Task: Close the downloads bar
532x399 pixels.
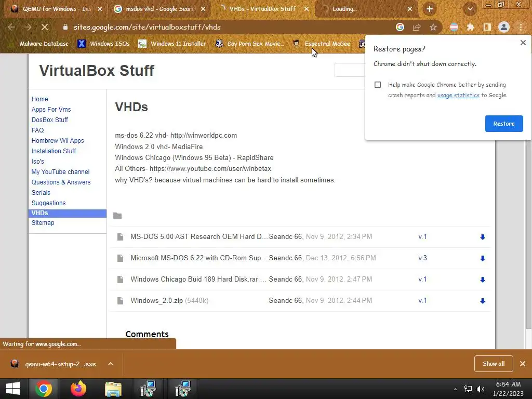Action: (523, 364)
